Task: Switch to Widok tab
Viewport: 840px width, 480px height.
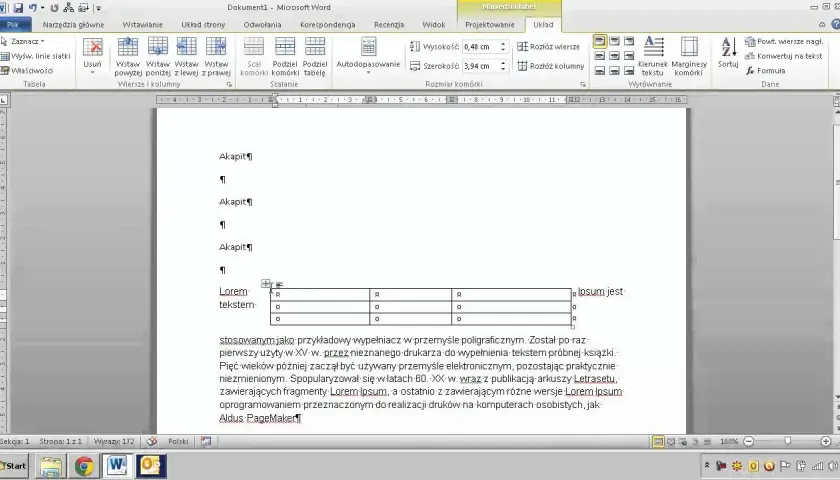Action: pos(433,25)
